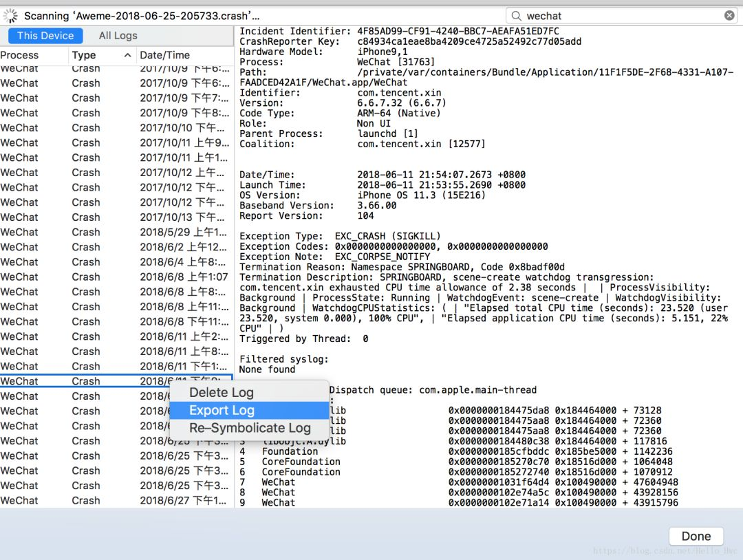Click the Termination Reason 0x8badf00d line
The image size is (743, 560).
[402, 267]
